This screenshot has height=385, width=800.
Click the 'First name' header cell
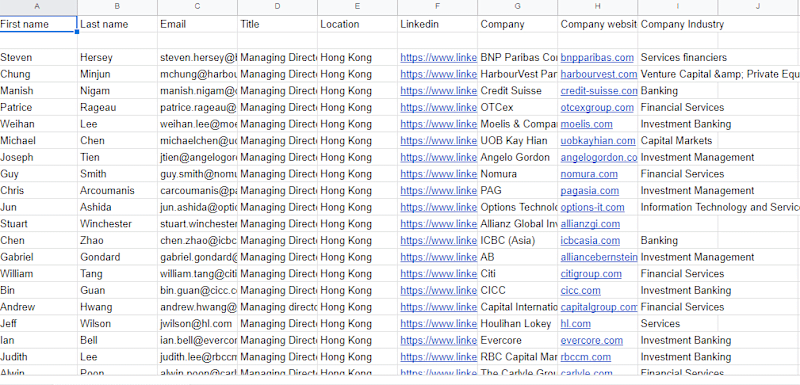click(x=39, y=24)
